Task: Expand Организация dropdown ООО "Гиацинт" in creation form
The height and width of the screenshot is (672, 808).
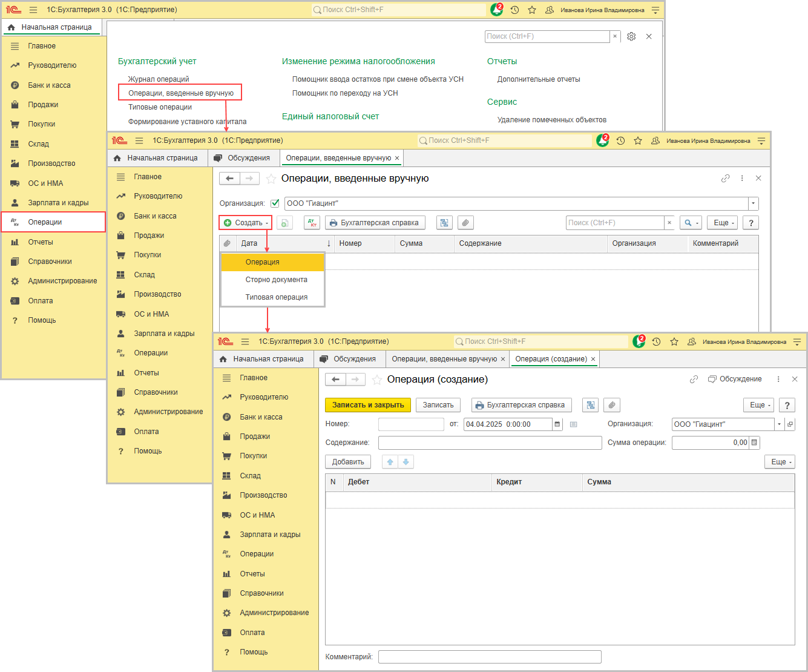Action: pyautogui.click(x=779, y=424)
